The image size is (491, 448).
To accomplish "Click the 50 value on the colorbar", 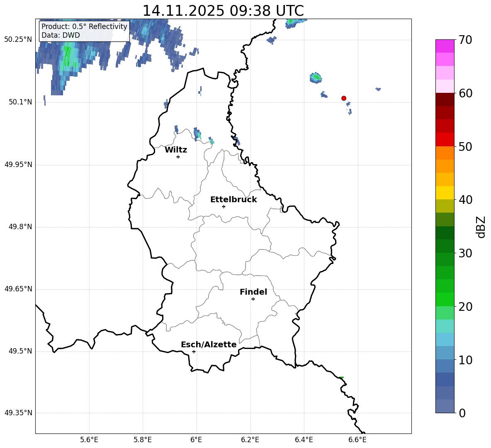I will pos(465,146).
